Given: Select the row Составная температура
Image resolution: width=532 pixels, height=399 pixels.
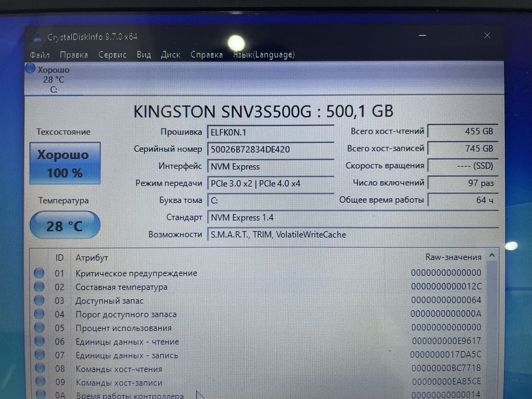Looking at the screenshot, I should (258, 287).
